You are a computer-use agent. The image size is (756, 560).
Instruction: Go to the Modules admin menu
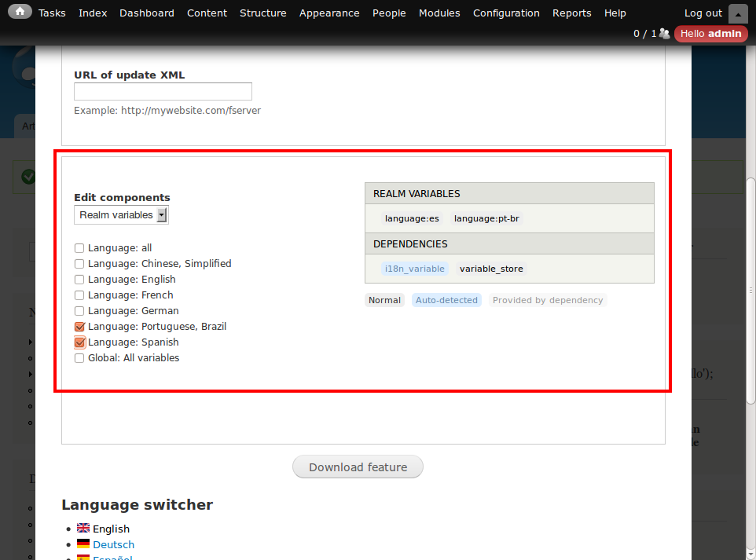439,13
